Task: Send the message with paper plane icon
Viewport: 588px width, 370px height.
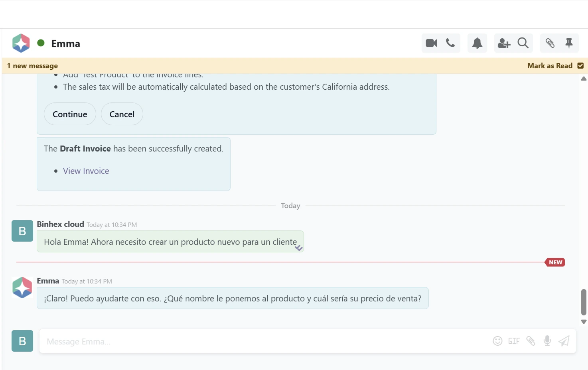Action: pyautogui.click(x=564, y=341)
